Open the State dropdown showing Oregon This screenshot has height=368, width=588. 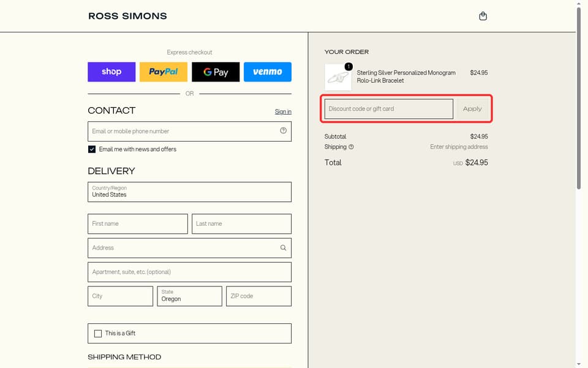[189, 296]
